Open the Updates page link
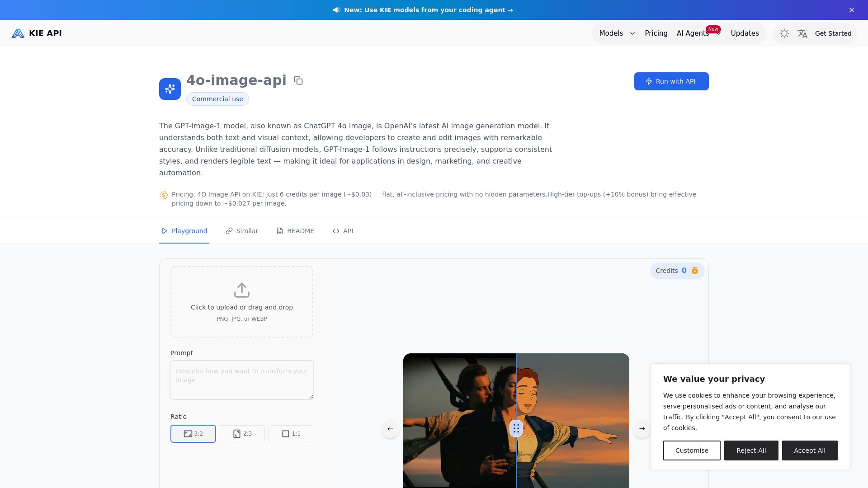The height and width of the screenshot is (488, 868). tap(745, 33)
